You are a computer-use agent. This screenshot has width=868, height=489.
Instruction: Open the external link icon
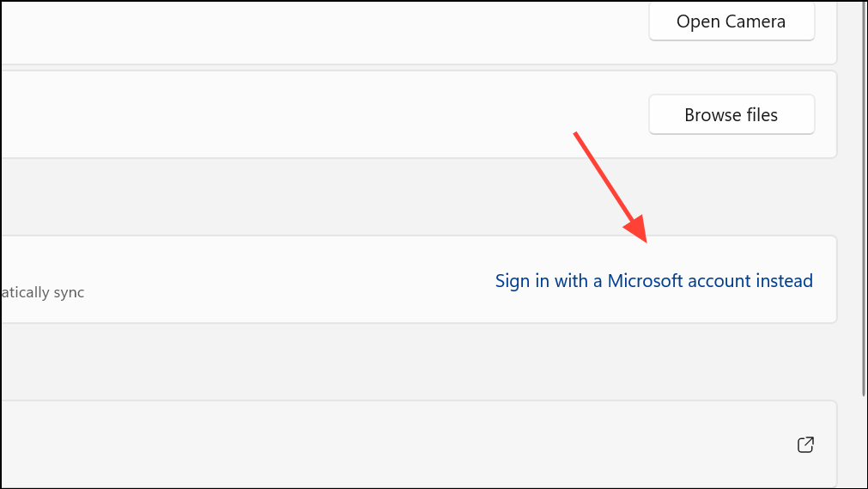point(805,444)
